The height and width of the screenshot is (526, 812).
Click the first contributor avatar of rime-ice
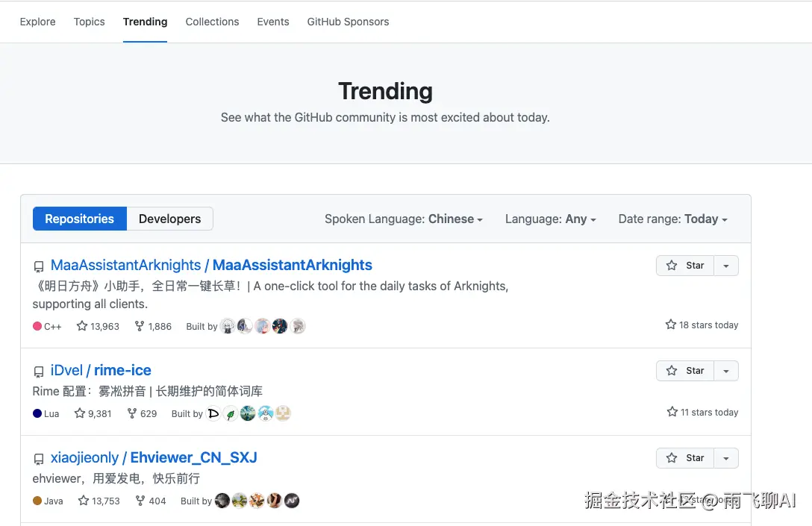pyautogui.click(x=213, y=413)
